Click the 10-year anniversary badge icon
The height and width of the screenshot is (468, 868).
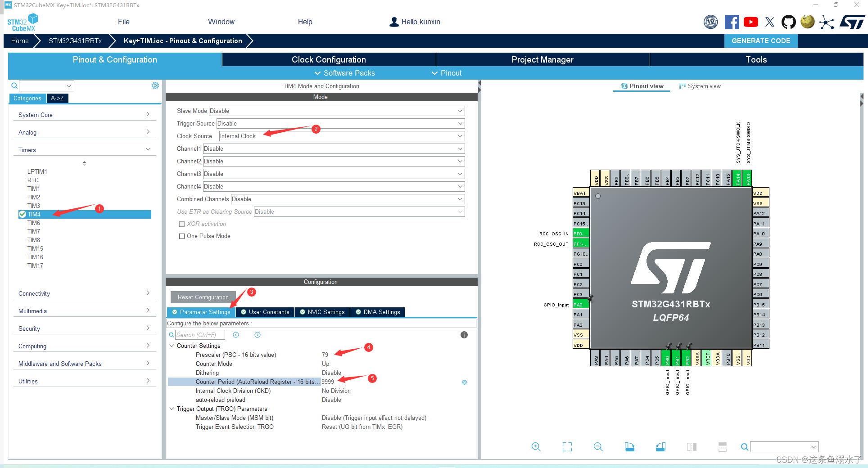(711, 22)
